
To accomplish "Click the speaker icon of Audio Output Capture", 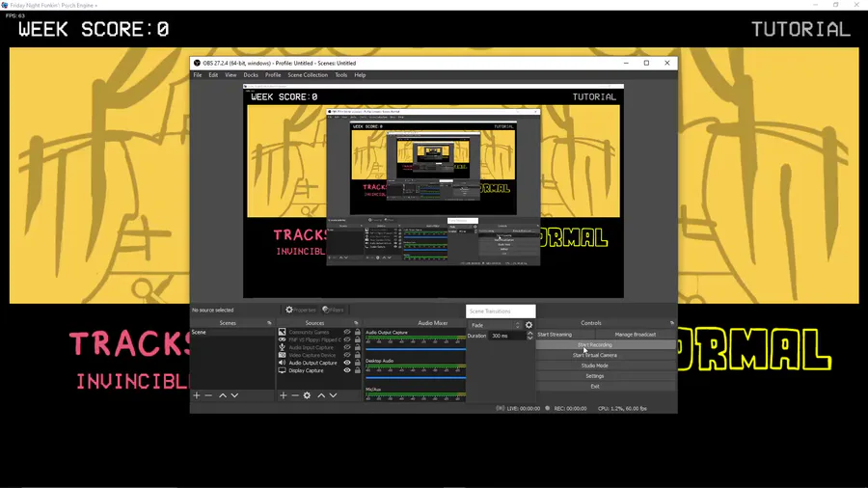I will 282,363.
